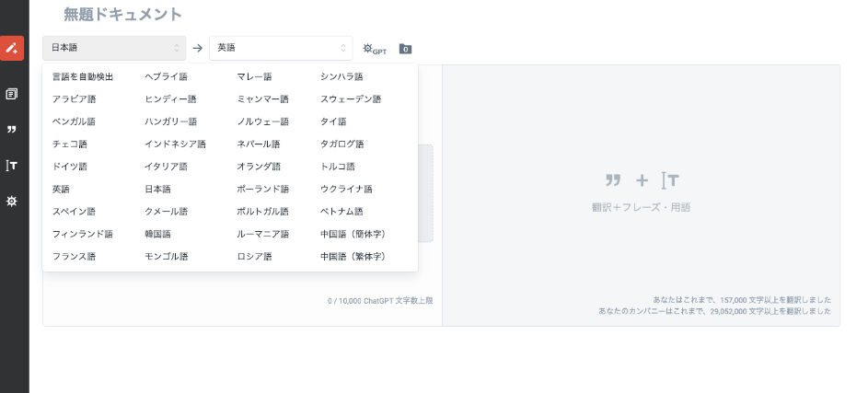Open the terminology text icon in sidebar
This screenshot has height=393, width=868.
point(12,166)
